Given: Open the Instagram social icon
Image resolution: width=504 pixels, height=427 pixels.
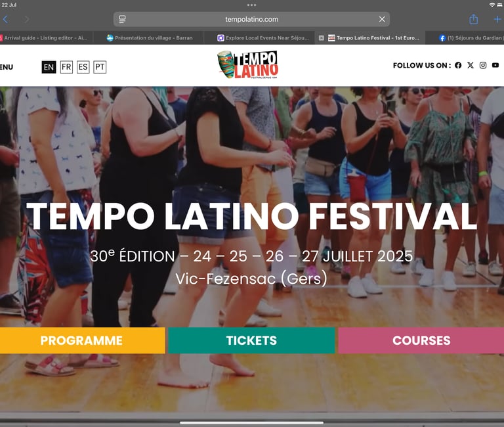Looking at the screenshot, I should pos(483,65).
